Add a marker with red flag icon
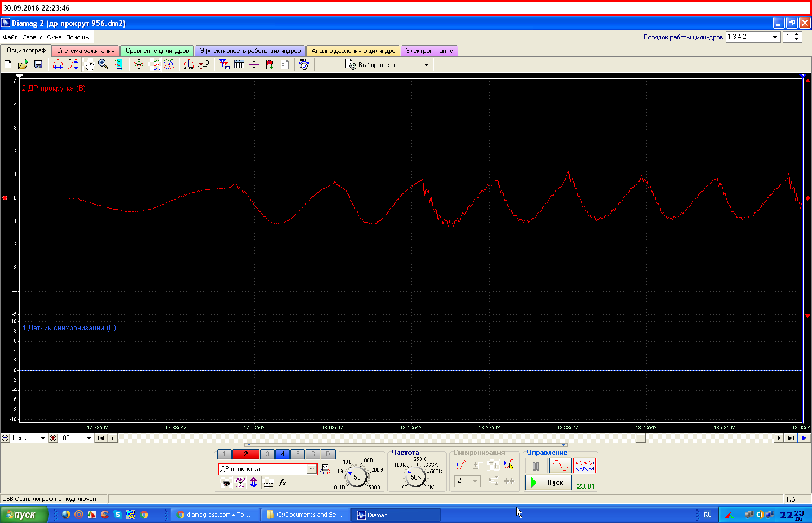 pyautogui.click(x=270, y=64)
